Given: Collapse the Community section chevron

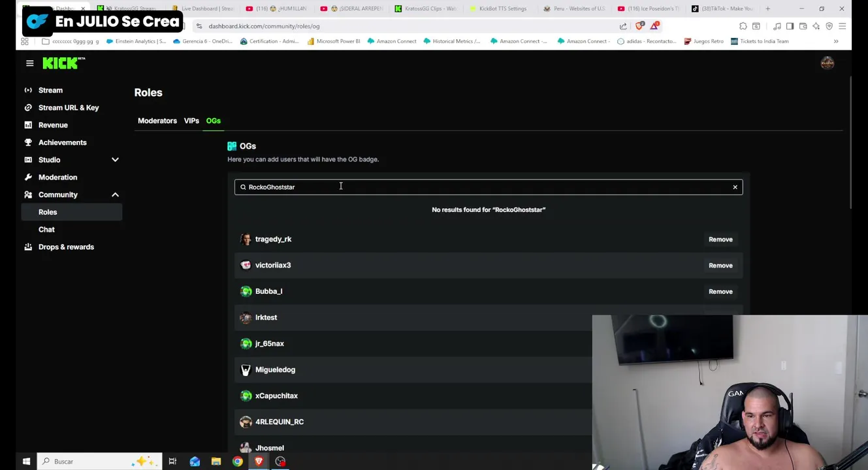Looking at the screenshot, I should [115, 195].
